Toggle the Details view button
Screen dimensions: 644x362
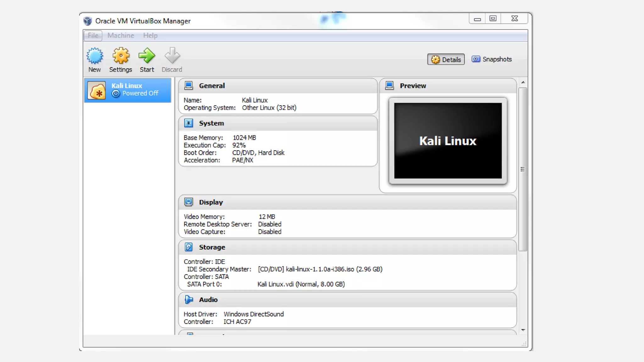click(446, 59)
